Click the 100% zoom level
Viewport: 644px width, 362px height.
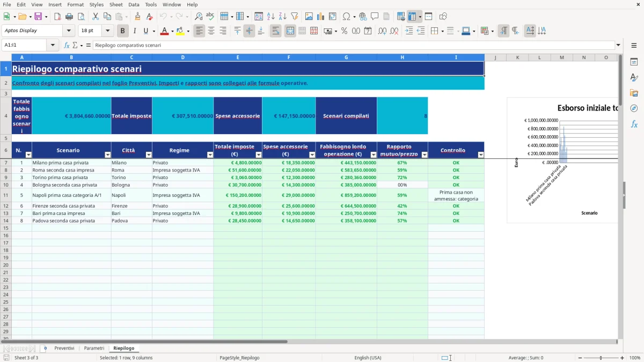pos(634,358)
